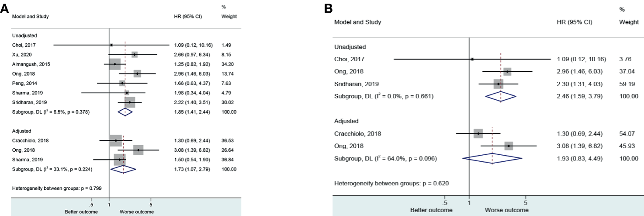The height and width of the screenshot is (216, 644).
Task: Click the Almangush, 2015 gray weight square
Action: pyautogui.click(x=115, y=64)
